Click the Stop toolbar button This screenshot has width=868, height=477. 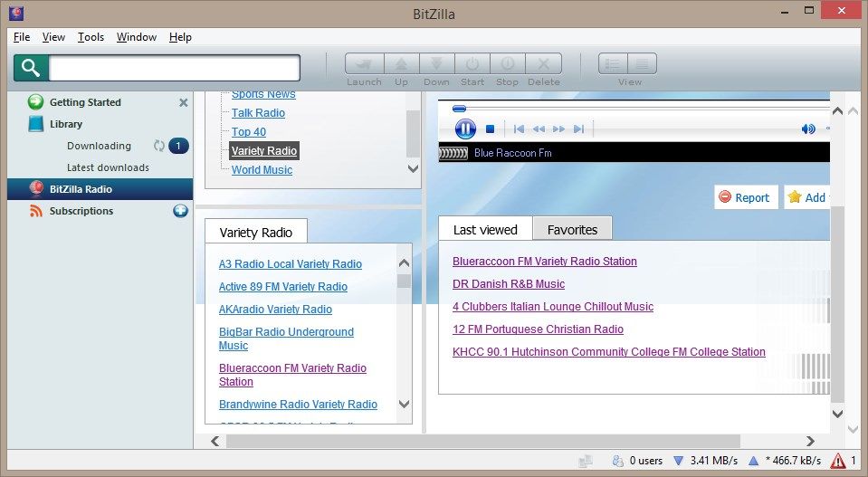[507, 64]
